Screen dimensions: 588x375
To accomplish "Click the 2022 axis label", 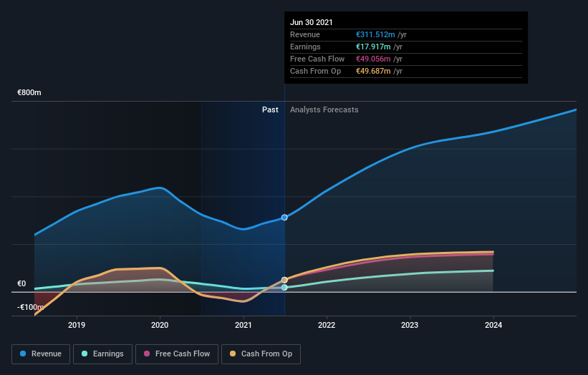I will pos(327,325).
